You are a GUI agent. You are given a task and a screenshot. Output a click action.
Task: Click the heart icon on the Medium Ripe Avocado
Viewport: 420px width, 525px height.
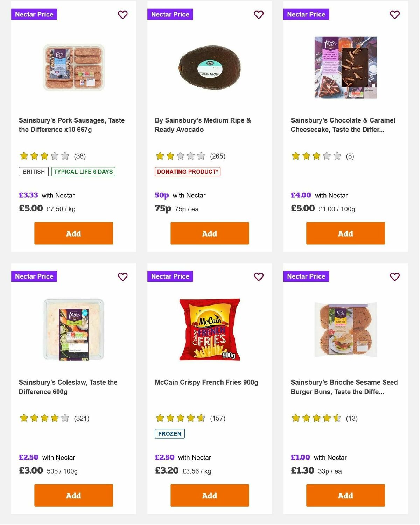pos(258,15)
